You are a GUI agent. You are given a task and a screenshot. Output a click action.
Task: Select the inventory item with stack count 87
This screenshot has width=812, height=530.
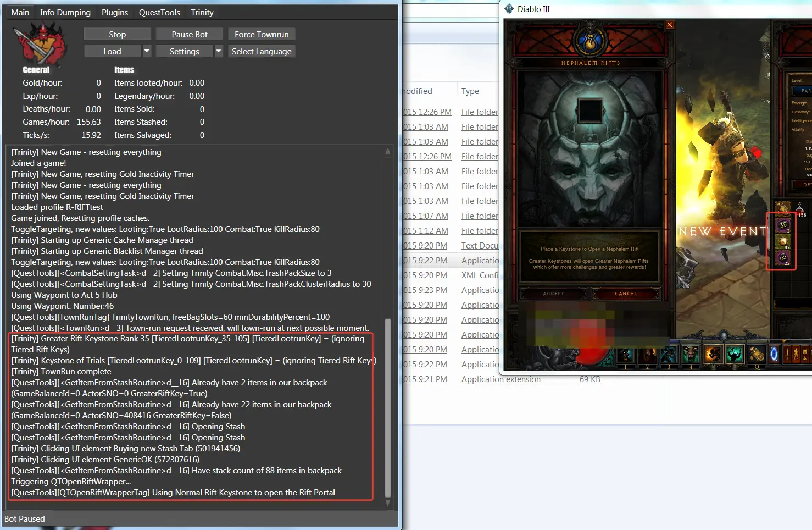tap(783, 242)
